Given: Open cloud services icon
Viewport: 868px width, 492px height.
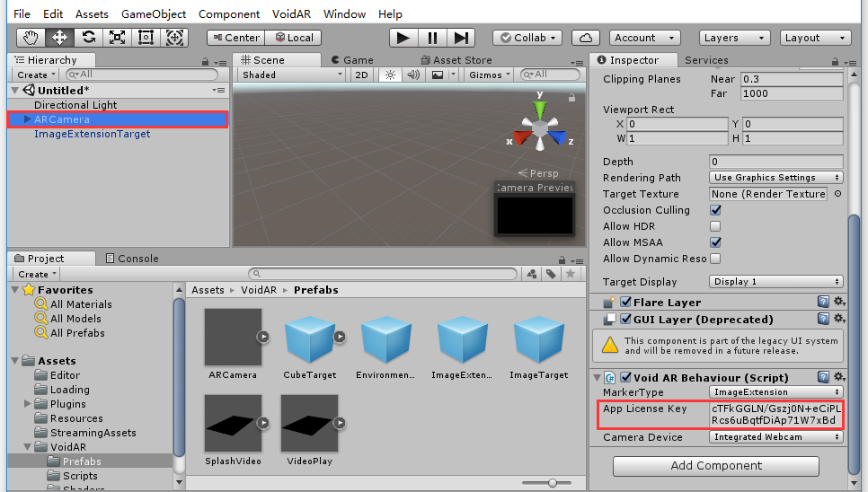Looking at the screenshot, I should pos(586,38).
